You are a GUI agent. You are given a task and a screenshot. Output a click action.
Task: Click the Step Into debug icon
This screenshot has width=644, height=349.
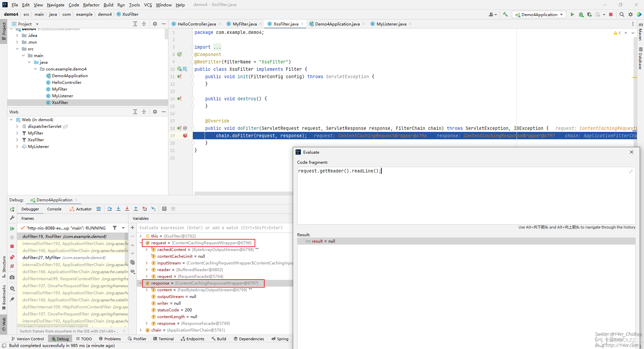(x=118, y=209)
